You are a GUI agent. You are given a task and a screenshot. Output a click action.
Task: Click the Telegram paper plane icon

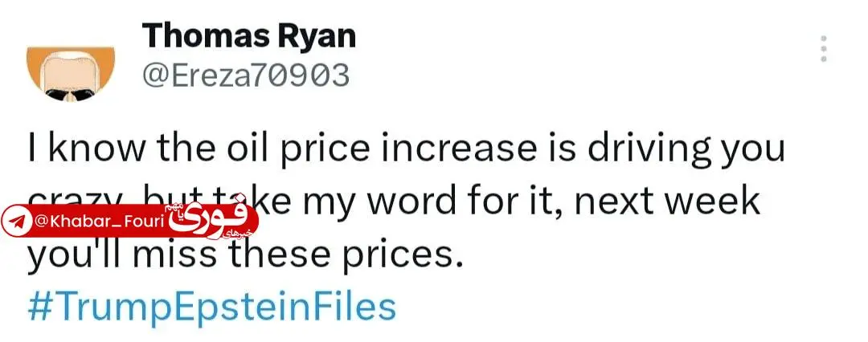16,222
